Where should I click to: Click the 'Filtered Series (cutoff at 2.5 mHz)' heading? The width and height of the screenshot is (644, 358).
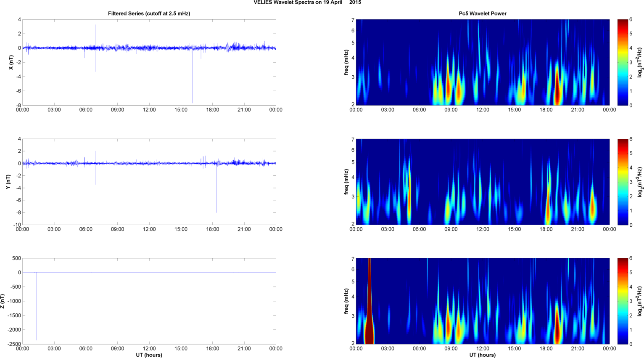(149, 13)
